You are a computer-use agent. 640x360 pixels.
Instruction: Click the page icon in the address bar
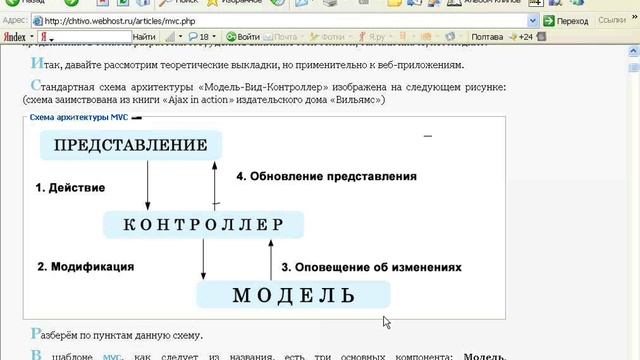pos(38,21)
